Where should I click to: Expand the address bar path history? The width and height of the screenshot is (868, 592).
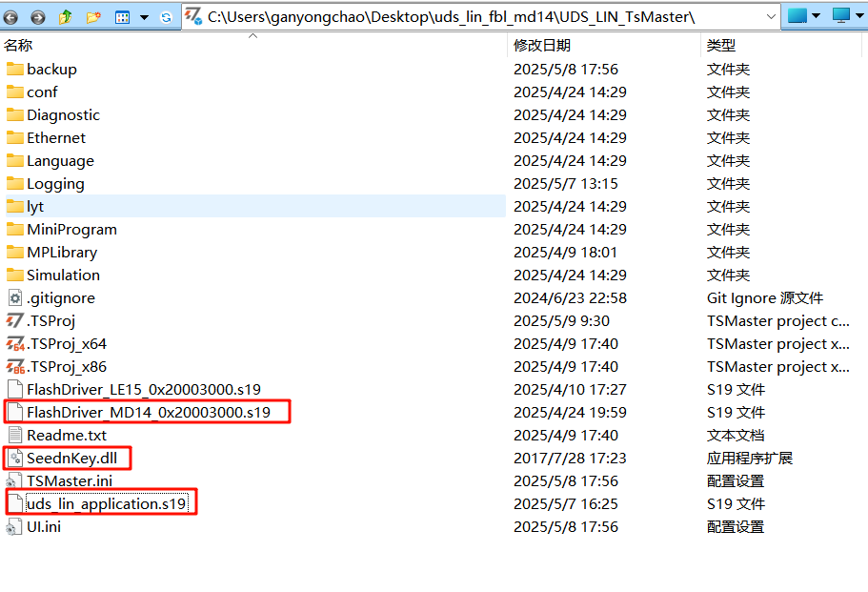pyautogui.click(x=771, y=17)
